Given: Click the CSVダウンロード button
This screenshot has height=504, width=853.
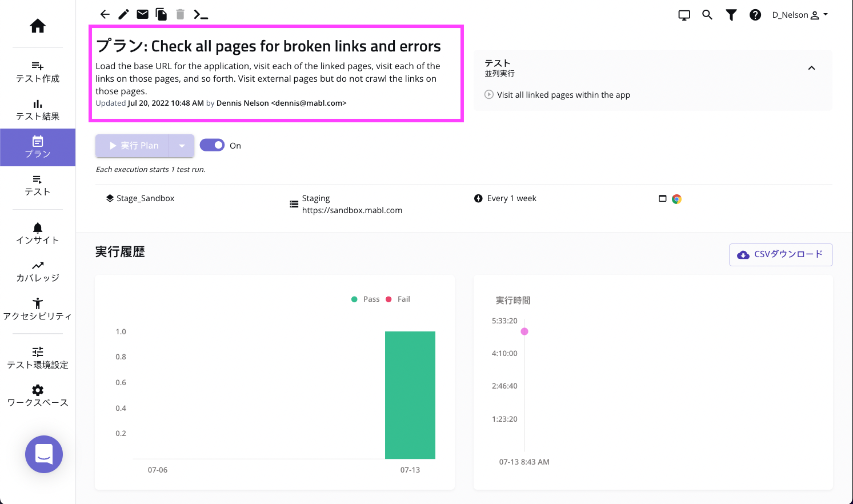Looking at the screenshot, I should click(x=780, y=254).
